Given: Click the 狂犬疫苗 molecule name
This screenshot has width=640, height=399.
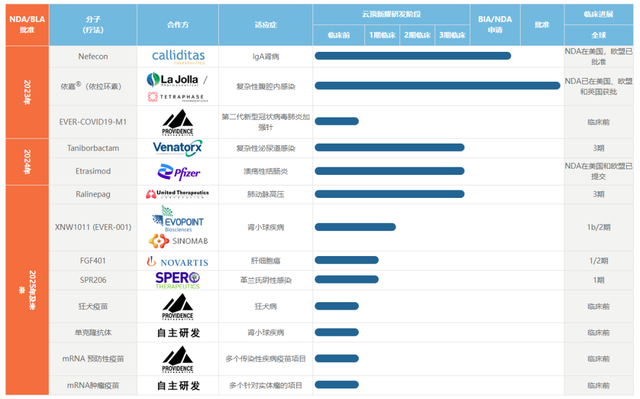Looking at the screenshot, I should point(93,306).
